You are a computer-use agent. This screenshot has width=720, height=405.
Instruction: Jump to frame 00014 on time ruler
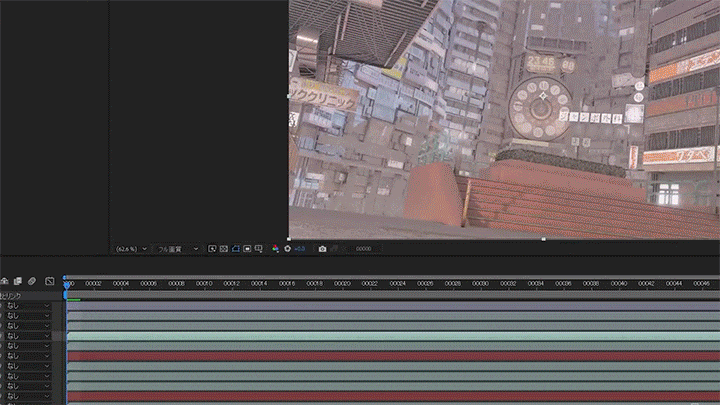(x=259, y=284)
